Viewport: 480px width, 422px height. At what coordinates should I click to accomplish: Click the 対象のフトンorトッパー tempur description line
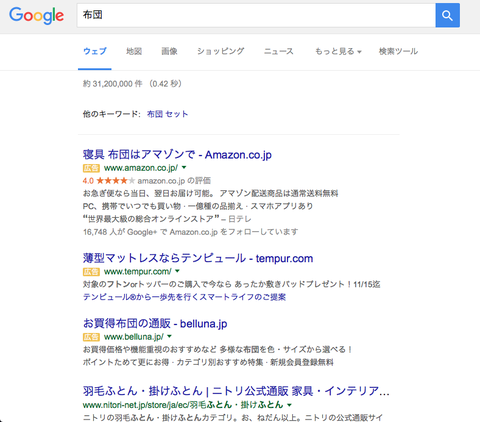tap(232, 284)
